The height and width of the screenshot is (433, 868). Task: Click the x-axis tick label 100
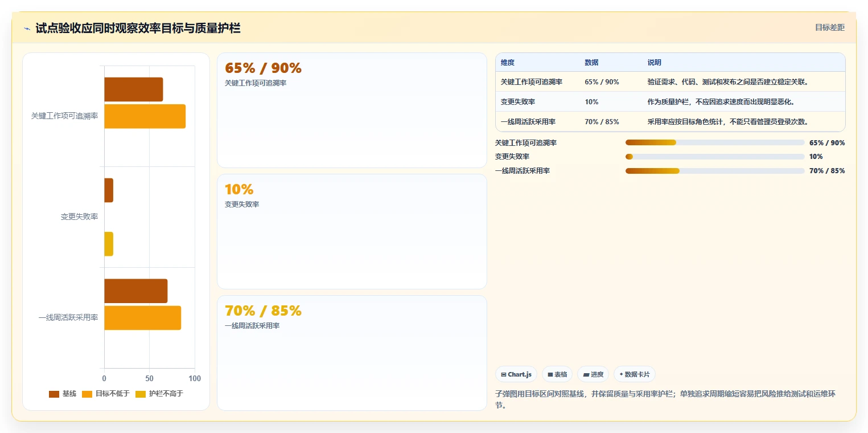(195, 378)
